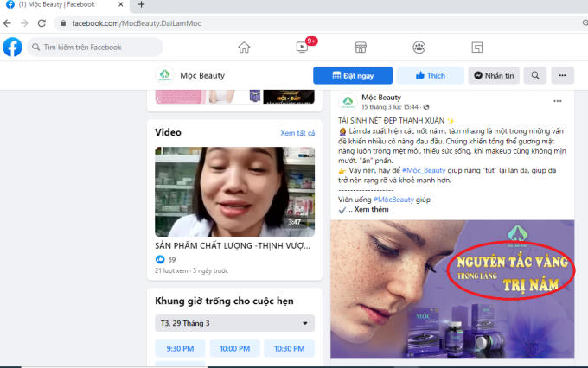Viewport: 588px width, 368px height.
Task: Click the browser forward arrow
Action: coord(24,23)
